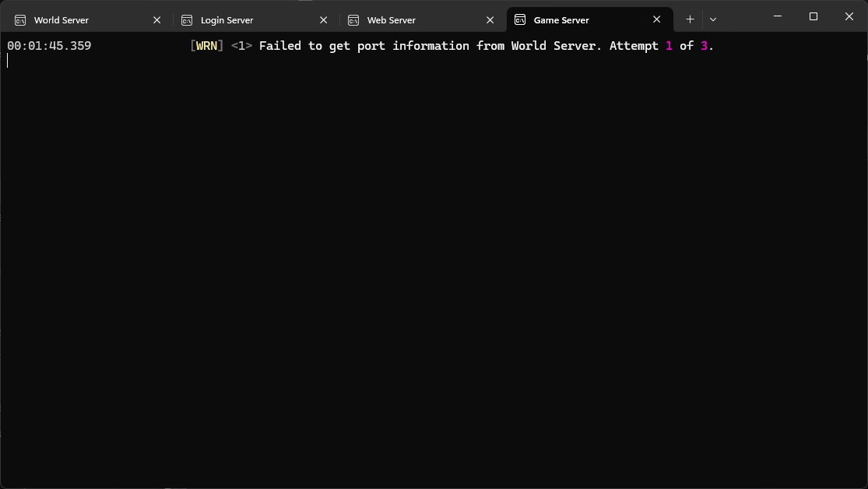Close the Web Server tab
This screenshot has height=489, width=868.
click(490, 20)
